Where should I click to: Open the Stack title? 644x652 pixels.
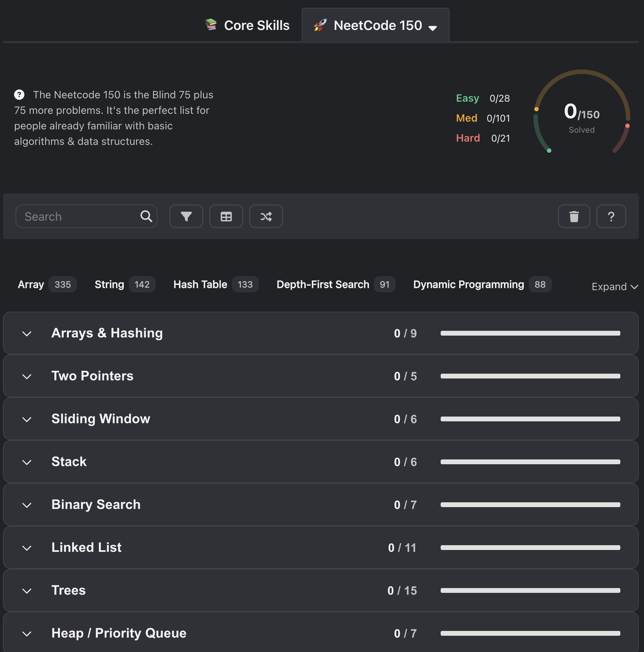(x=69, y=462)
